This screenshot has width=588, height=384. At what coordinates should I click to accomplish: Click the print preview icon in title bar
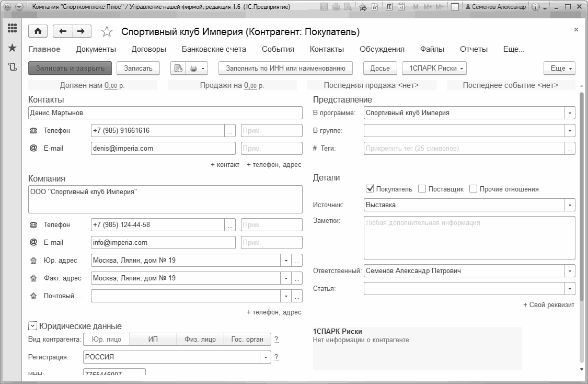(x=348, y=7)
